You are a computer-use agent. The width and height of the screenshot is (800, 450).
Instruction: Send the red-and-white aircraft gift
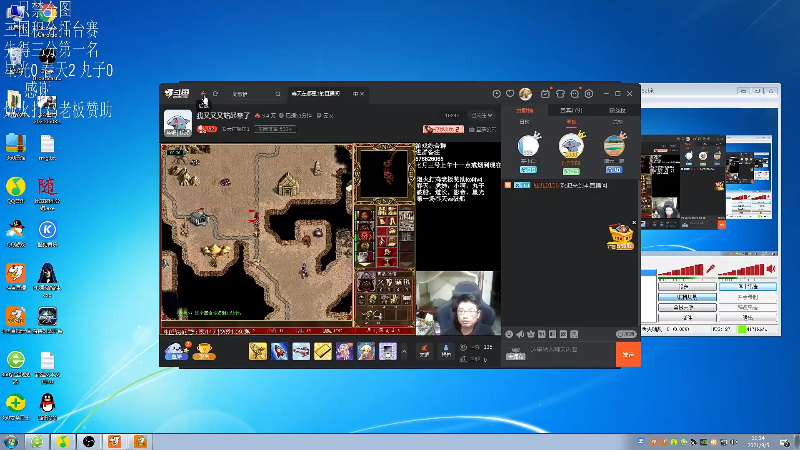[301, 351]
